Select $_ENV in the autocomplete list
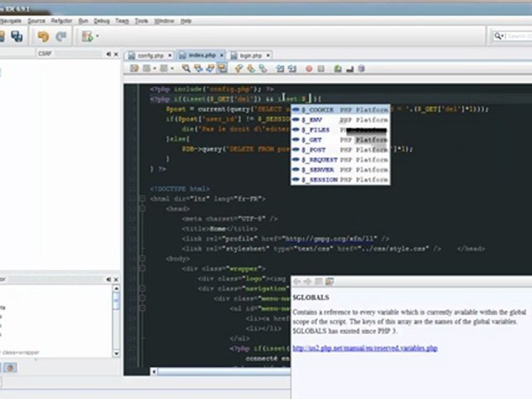 (340, 120)
